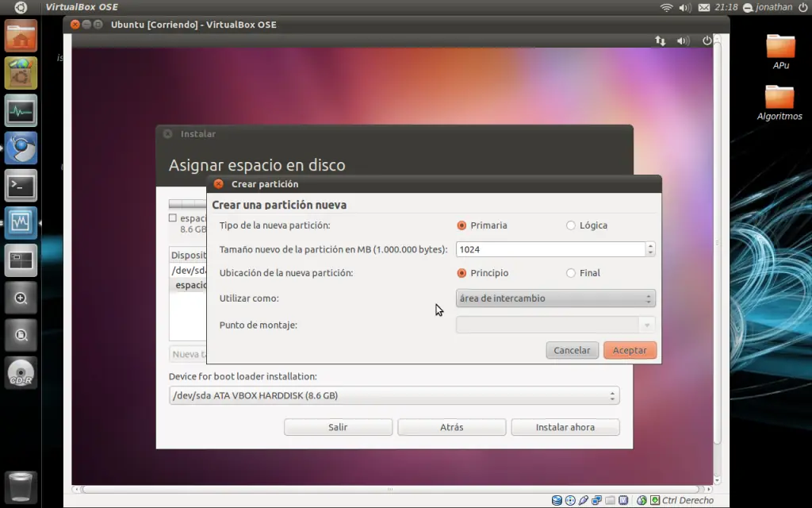Click the Ubuntu logo dash button
The height and width of the screenshot is (508, 812).
pyautogui.click(x=21, y=7)
